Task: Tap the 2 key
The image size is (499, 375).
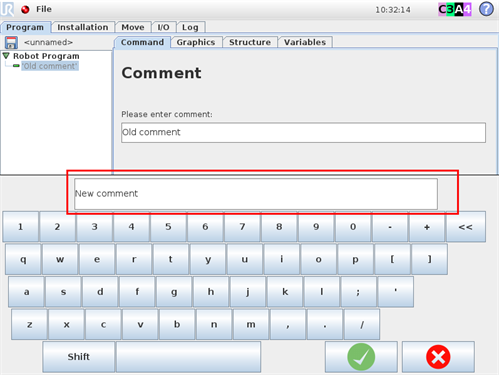Action: click(58, 227)
